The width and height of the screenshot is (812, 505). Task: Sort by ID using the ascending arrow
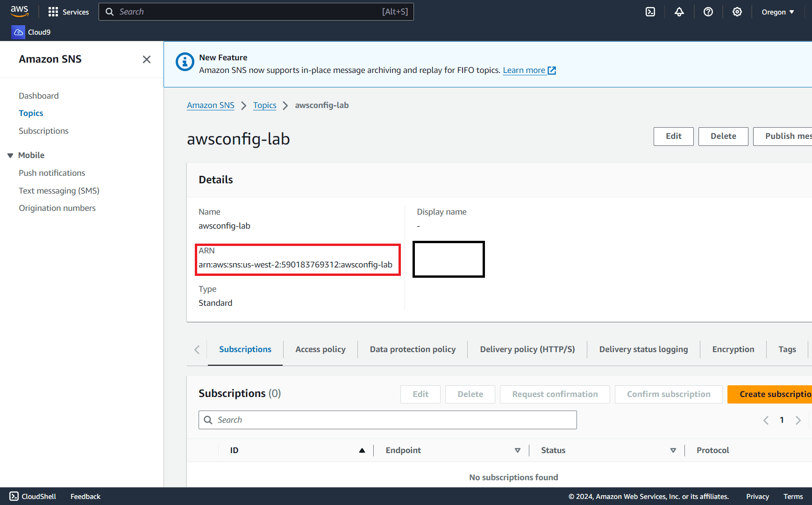click(x=362, y=450)
